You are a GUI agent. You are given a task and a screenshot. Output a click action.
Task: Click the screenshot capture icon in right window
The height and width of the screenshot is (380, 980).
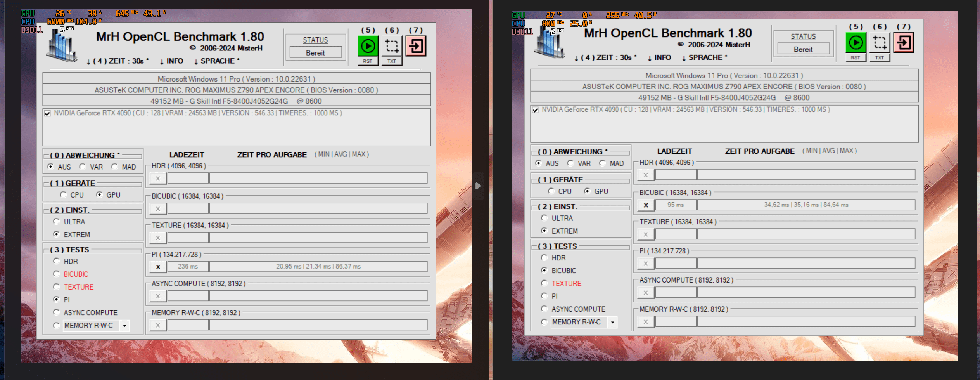pyautogui.click(x=880, y=43)
